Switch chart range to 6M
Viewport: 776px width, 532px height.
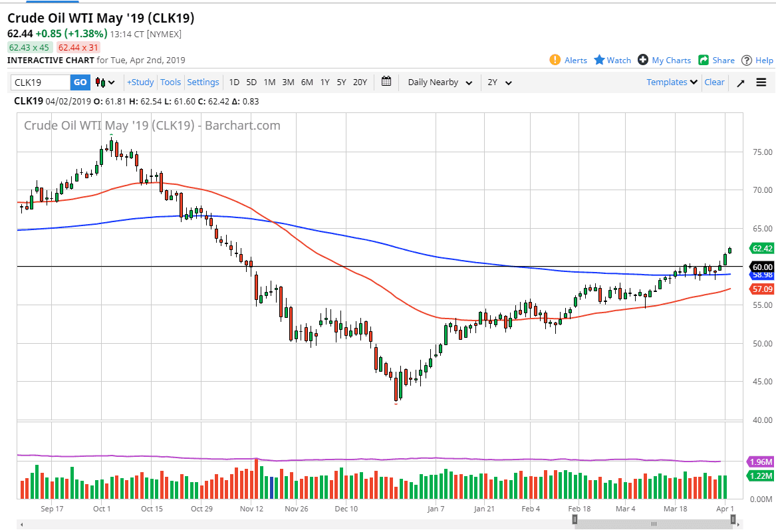[x=306, y=82]
